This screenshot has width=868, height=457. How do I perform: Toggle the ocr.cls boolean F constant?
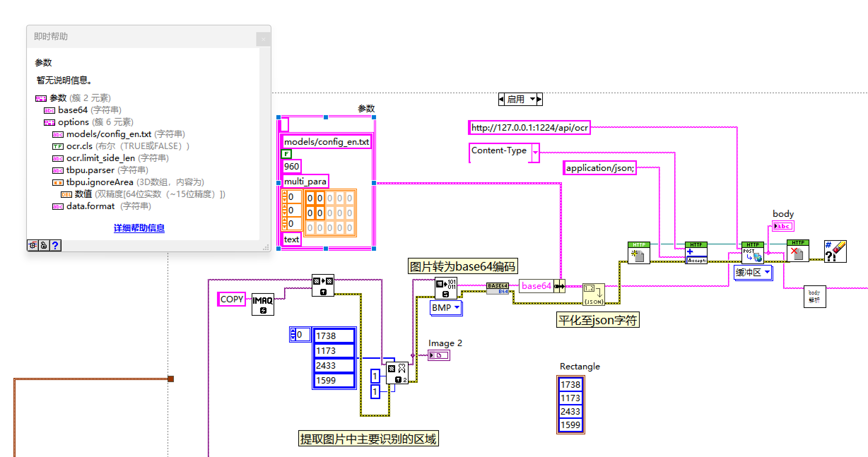286,154
